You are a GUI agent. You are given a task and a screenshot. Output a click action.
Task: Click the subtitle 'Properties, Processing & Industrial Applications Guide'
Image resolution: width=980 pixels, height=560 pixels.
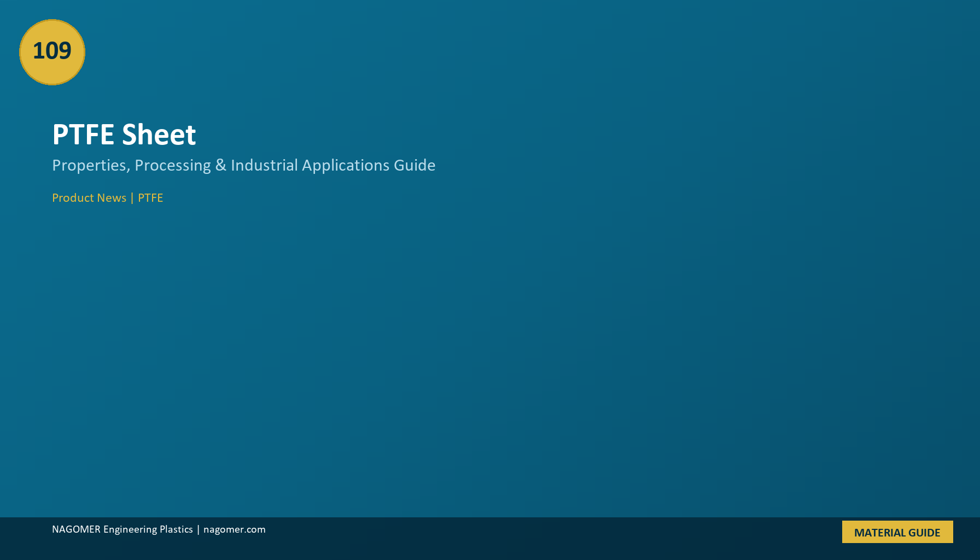244,165
